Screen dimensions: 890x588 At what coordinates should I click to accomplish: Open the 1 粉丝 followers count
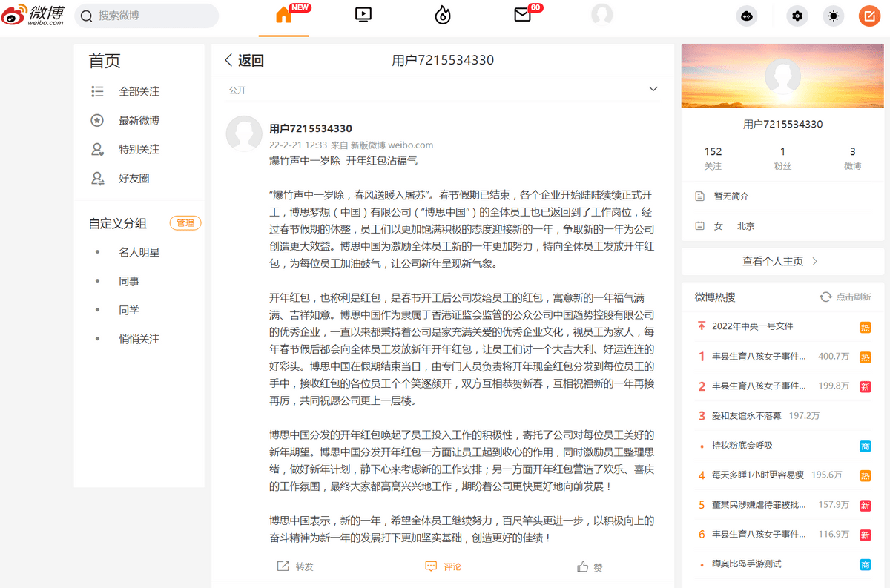(x=782, y=158)
